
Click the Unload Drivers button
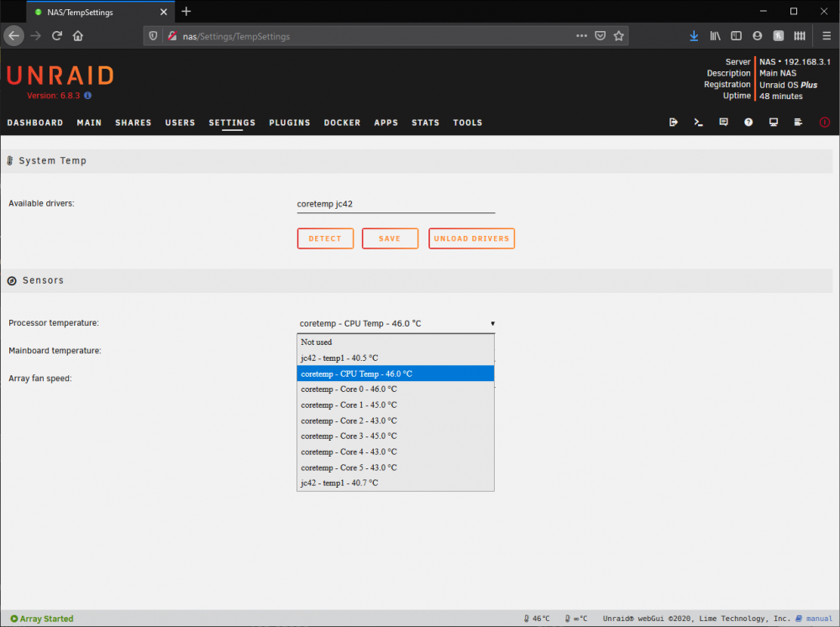(x=471, y=238)
